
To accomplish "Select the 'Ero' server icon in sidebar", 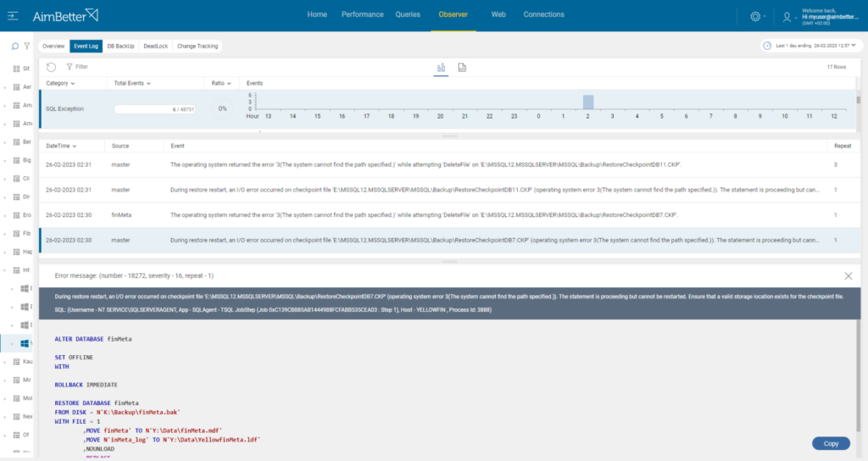I will 16,215.
